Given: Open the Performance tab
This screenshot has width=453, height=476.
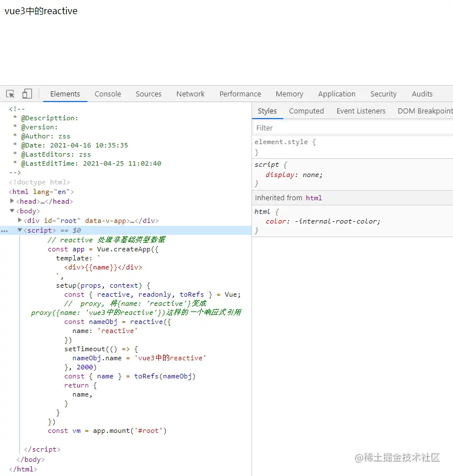Looking at the screenshot, I should tap(240, 94).
